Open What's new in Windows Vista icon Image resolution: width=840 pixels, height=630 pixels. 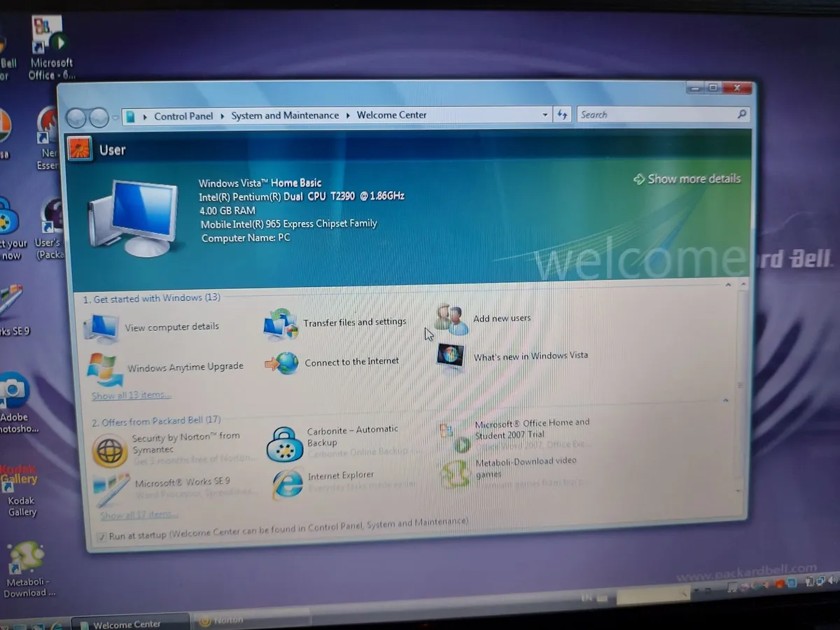pos(451,356)
